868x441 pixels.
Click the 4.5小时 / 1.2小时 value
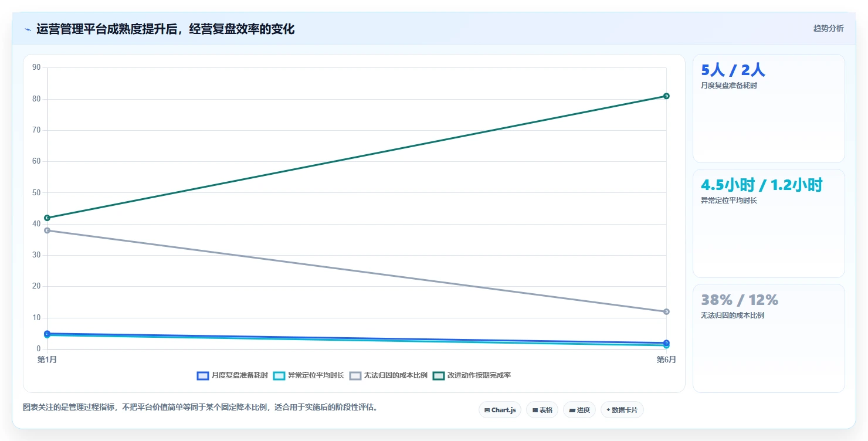761,185
